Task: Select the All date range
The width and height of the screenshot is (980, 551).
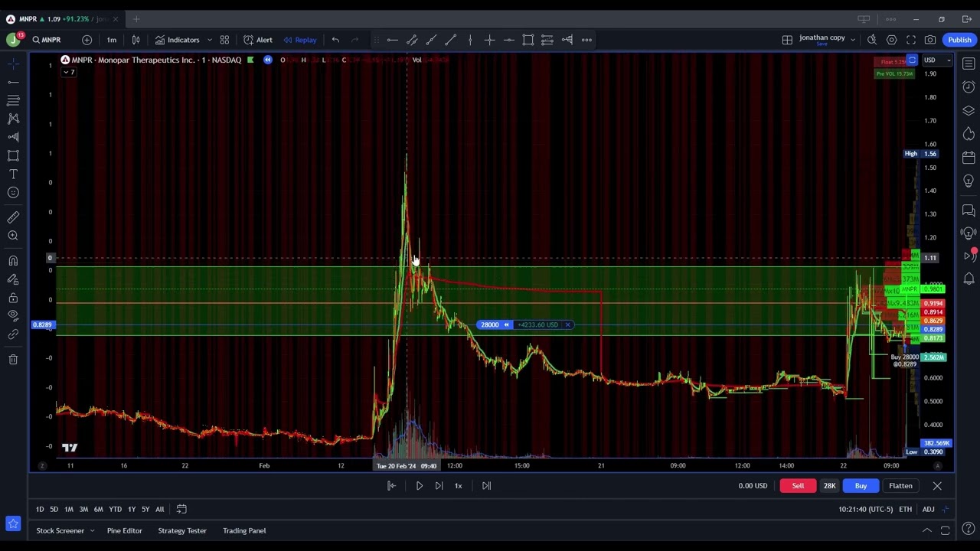Action: pyautogui.click(x=159, y=509)
